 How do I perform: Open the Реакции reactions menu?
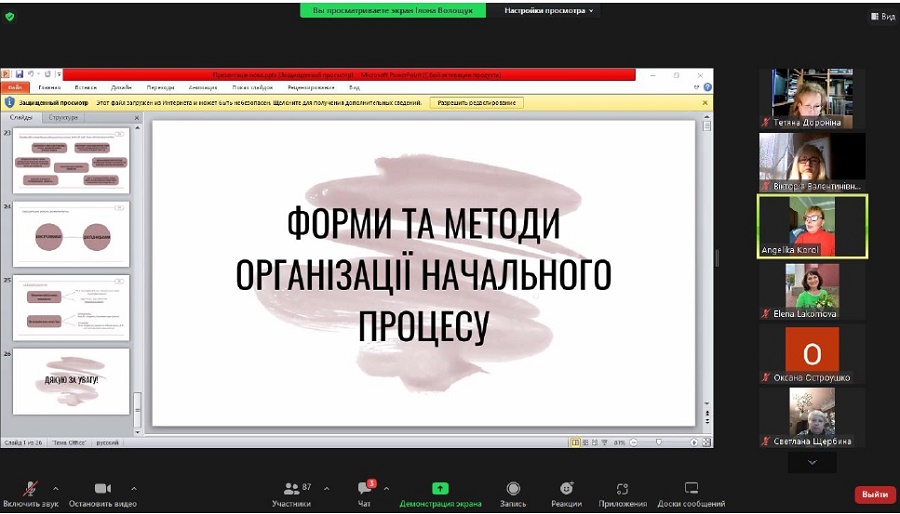(566, 488)
